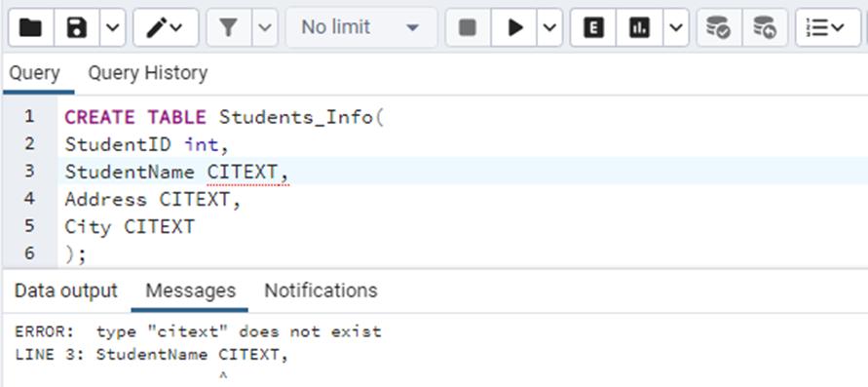
Task: Save the query file
Action: [77, 27]
